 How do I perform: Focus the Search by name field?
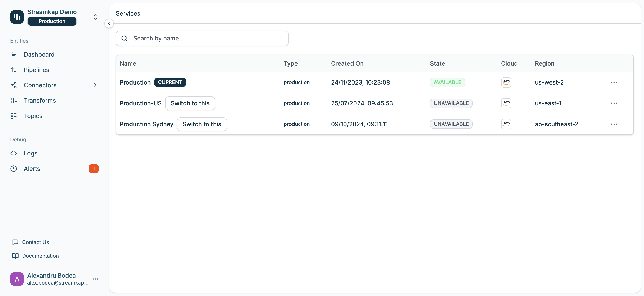(x=207, y=38)
